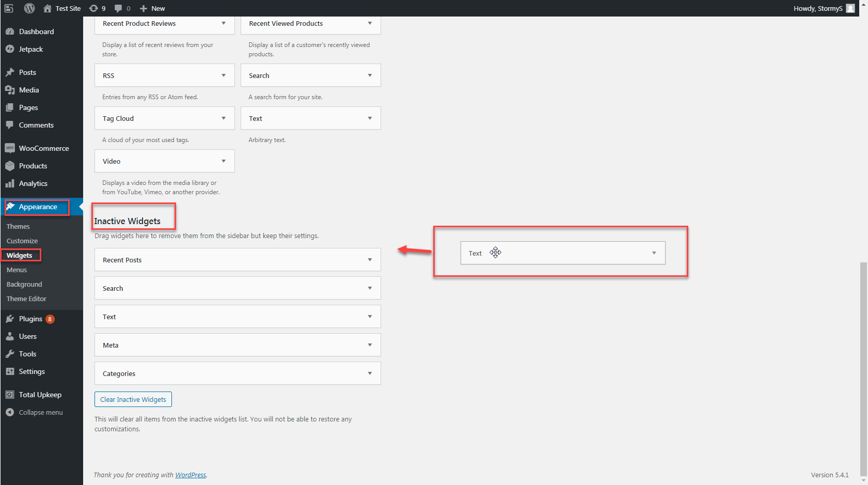Expand the inactive Categories widget arrow
Screen dimensions: 868x485
point(370,373)
